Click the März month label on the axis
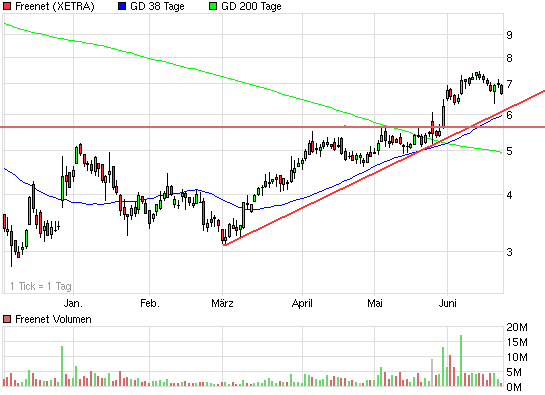 click(222, 303)
